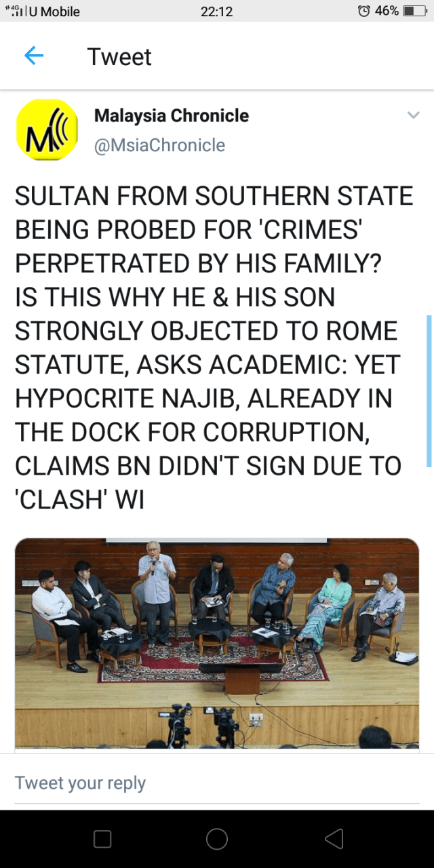
Task: Open Malaysia Chronicle display name
Action: coord(172,115)
